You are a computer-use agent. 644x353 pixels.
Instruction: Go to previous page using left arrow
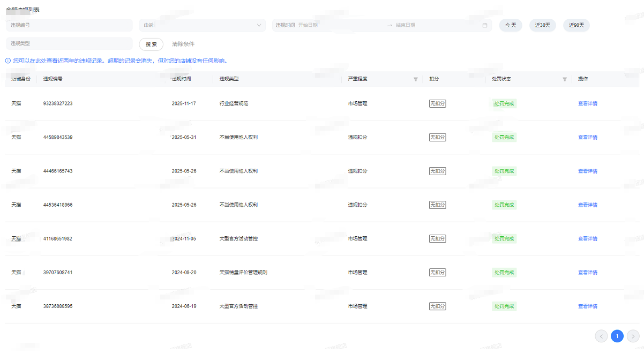click(x=601, y=336)
